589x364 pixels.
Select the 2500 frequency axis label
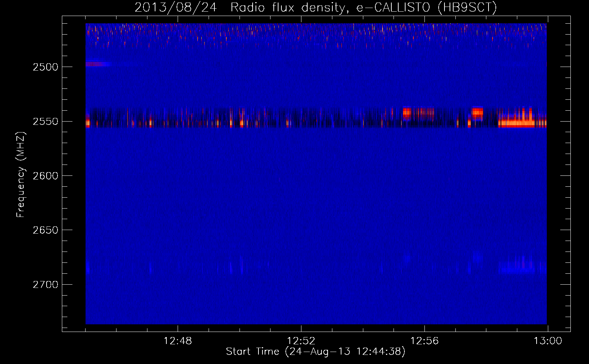point(46,67)
